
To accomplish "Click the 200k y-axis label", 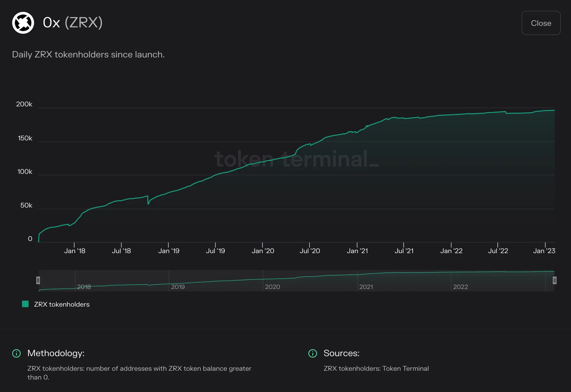I will coord(24,104).
